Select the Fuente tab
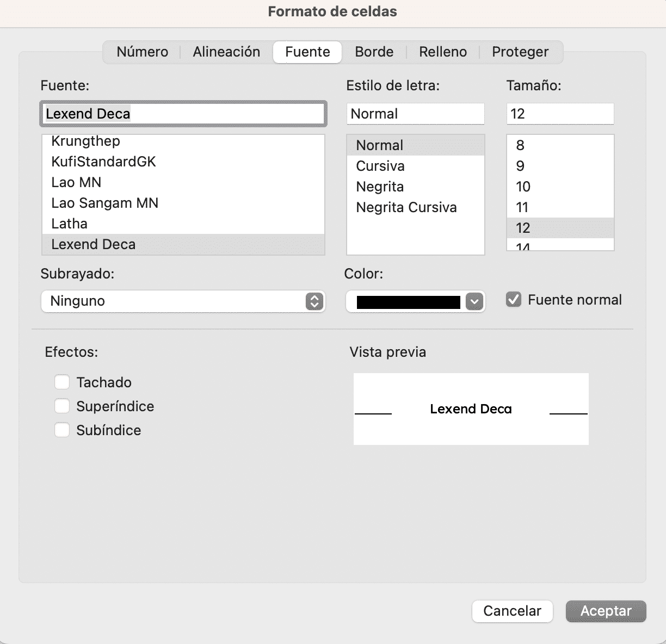This screenshot has height=644, width=666. coord(306,52)
